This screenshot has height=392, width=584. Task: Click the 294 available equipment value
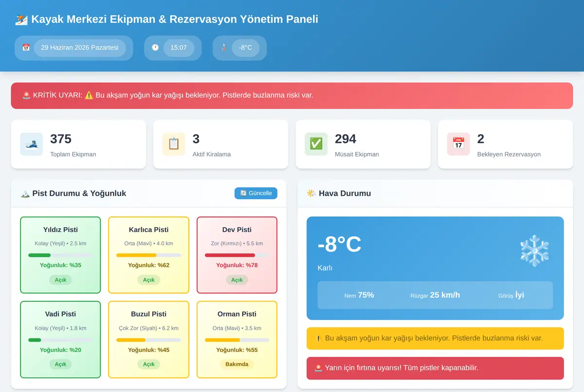point(346,139)
